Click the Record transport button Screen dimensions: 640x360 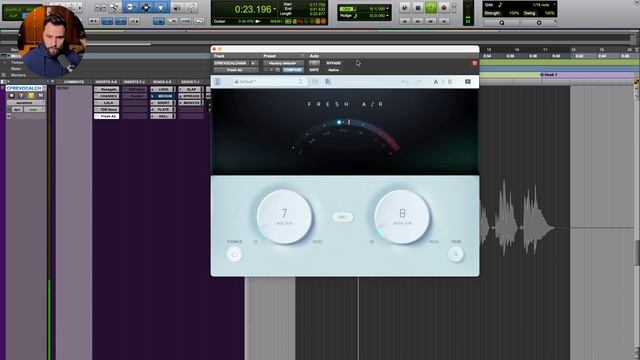[444, 7]
